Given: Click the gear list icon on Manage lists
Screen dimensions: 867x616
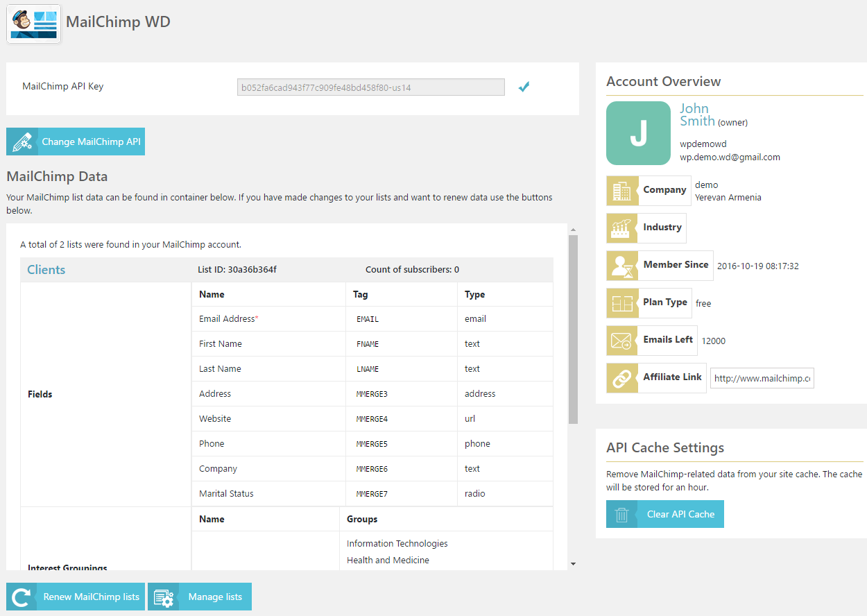Looking at the screenshot, I should click(164, 597).
